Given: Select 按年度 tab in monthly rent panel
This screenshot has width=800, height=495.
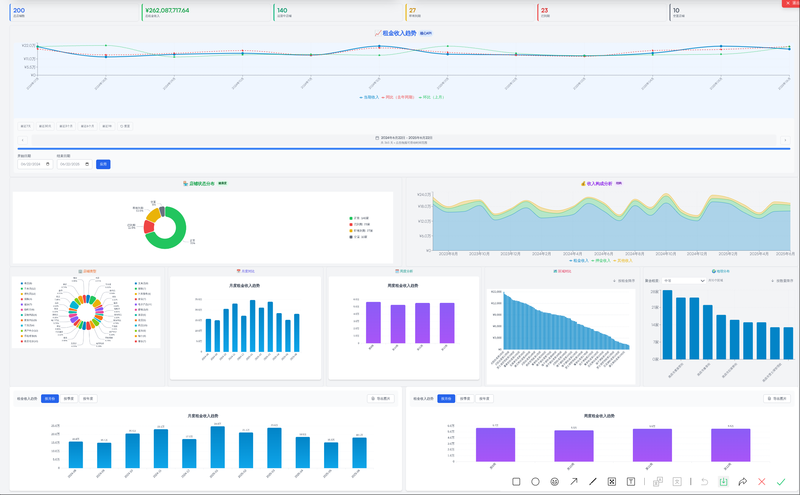Looking at the screenshot, I should pyautogui.click(x=88, y=399).
